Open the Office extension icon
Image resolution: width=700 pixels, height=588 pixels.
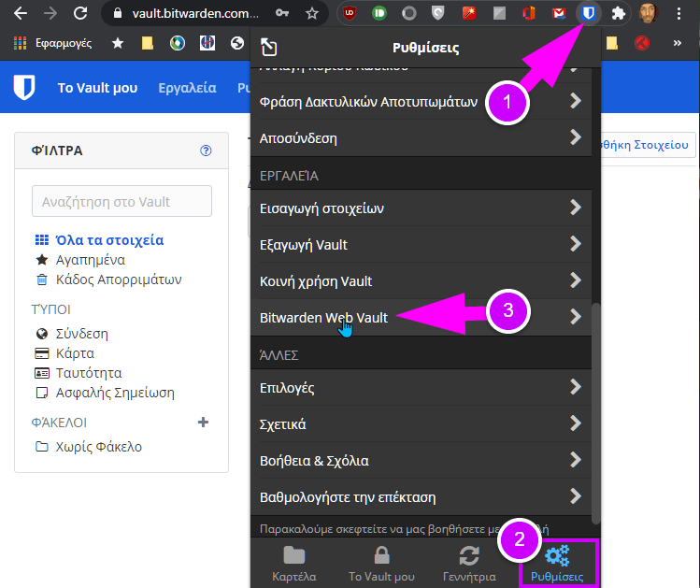tap(529, 13)
